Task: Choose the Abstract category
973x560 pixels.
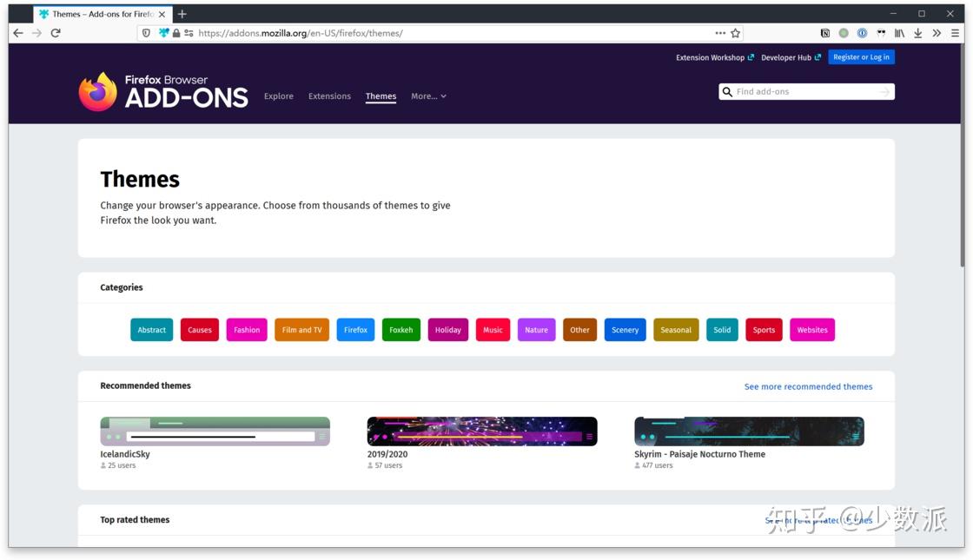Action: 151,330
